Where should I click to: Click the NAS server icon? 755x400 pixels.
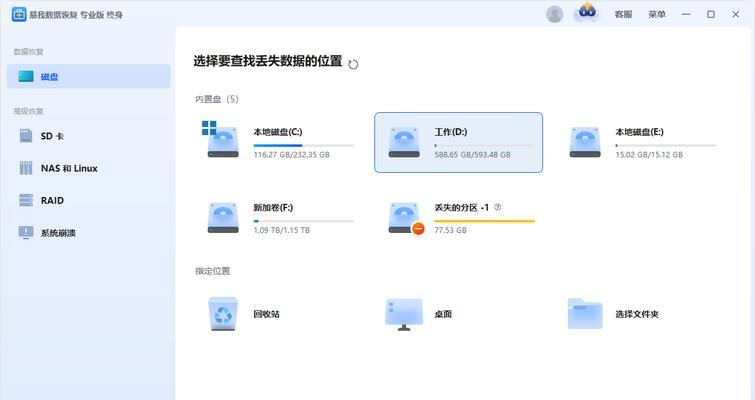tap(26, 168)
